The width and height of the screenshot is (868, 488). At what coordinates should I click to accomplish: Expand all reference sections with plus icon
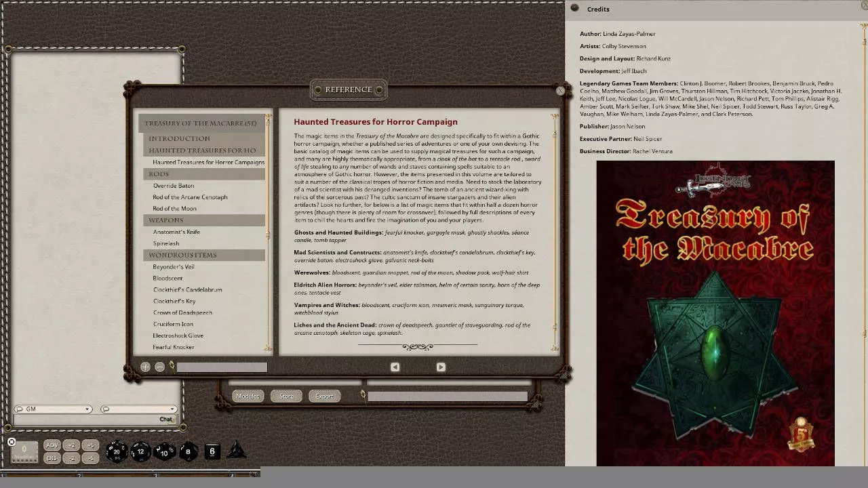145,367
